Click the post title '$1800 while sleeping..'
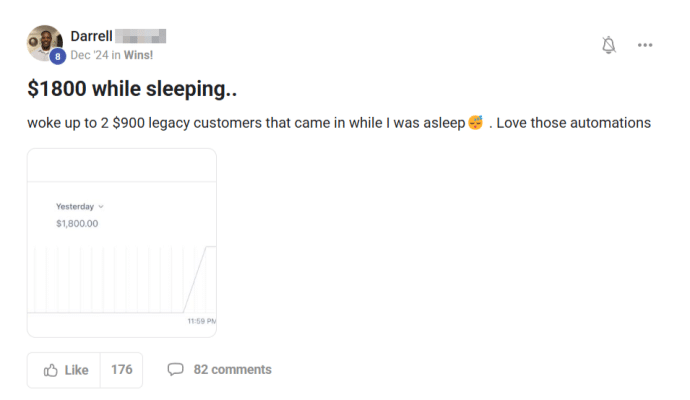Image resolution: width=690 pixels, height=400 pixels. pos(132,88)
